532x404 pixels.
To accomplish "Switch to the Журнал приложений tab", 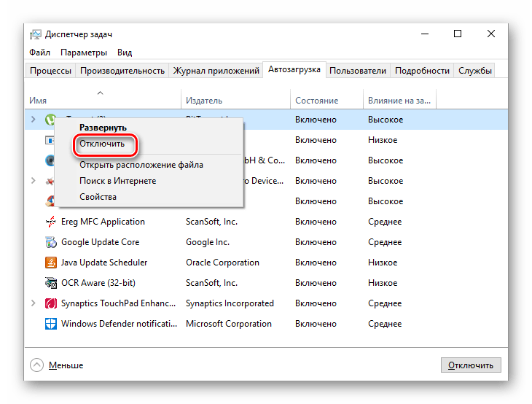I will click(216, 71).
